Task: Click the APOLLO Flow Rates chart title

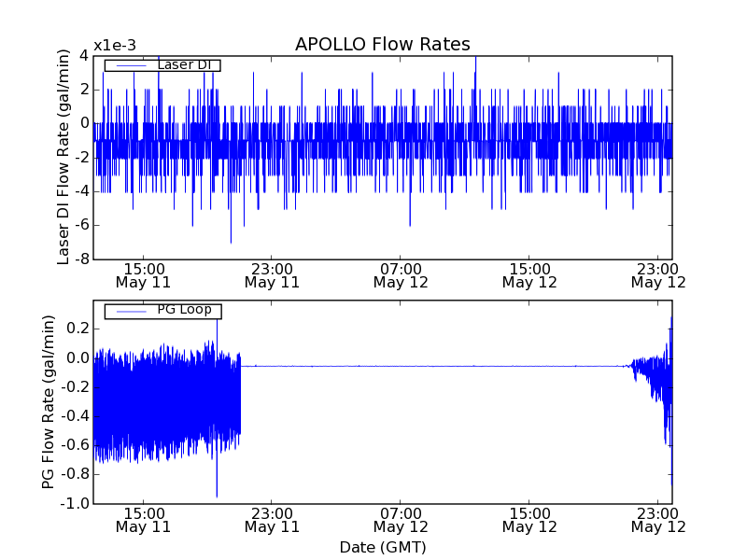Action: click(x=382, y=45)
